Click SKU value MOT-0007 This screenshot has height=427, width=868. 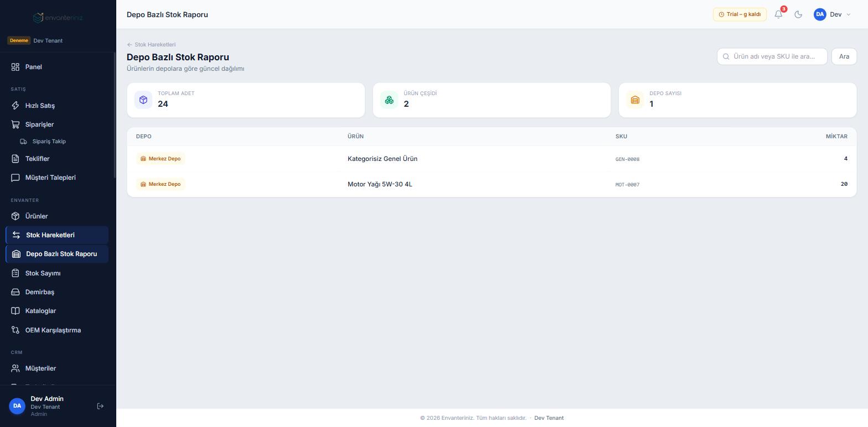click(x=627, y=185)
